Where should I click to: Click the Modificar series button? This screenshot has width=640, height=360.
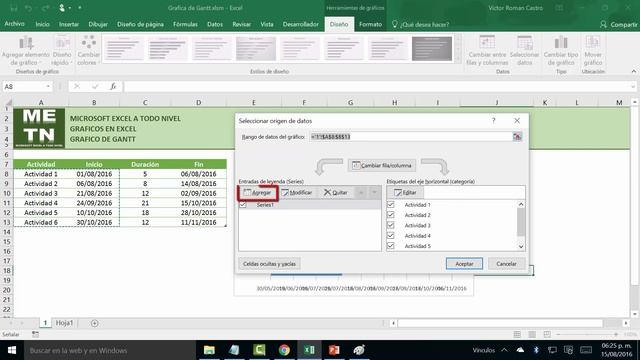297,192
